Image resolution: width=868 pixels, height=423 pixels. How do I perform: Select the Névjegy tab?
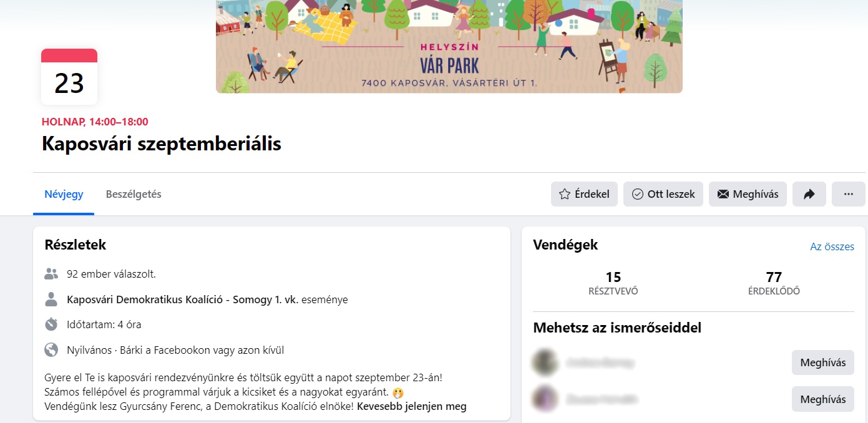(64, 194)
